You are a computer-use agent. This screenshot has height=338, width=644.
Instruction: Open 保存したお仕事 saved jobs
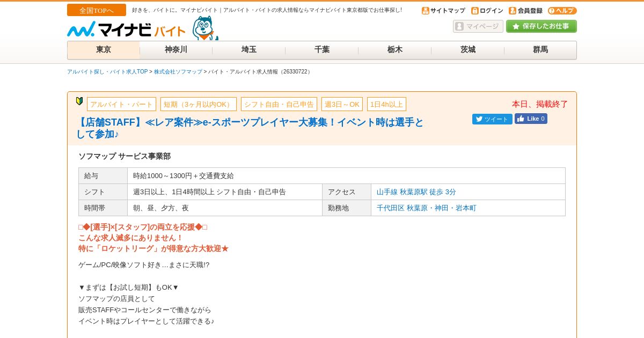pos(541,26)
